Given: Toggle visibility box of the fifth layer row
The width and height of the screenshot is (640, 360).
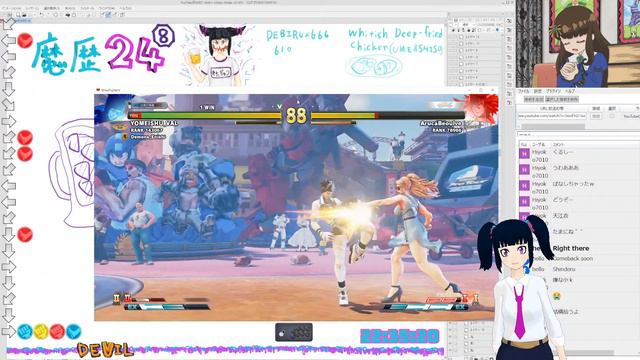Looking at the screenshot, I should pyautogui.click(x=461, y=64).
